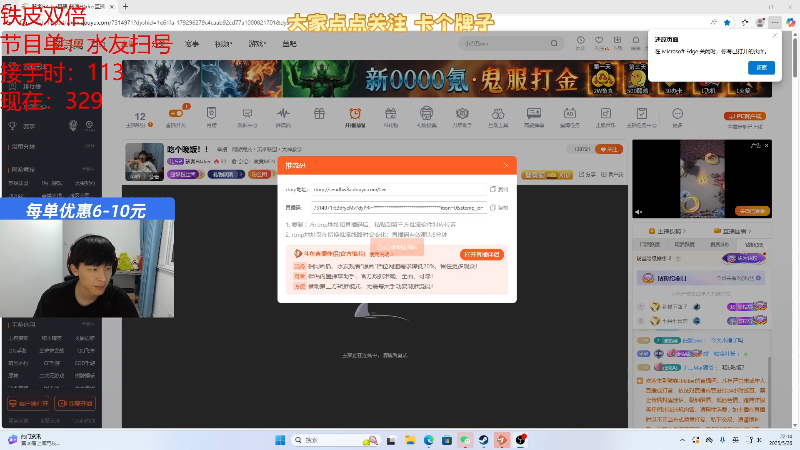Screen dimensions: 800x450
Task: Open the 赛事 nav menu item
Action: coord(192,44)
